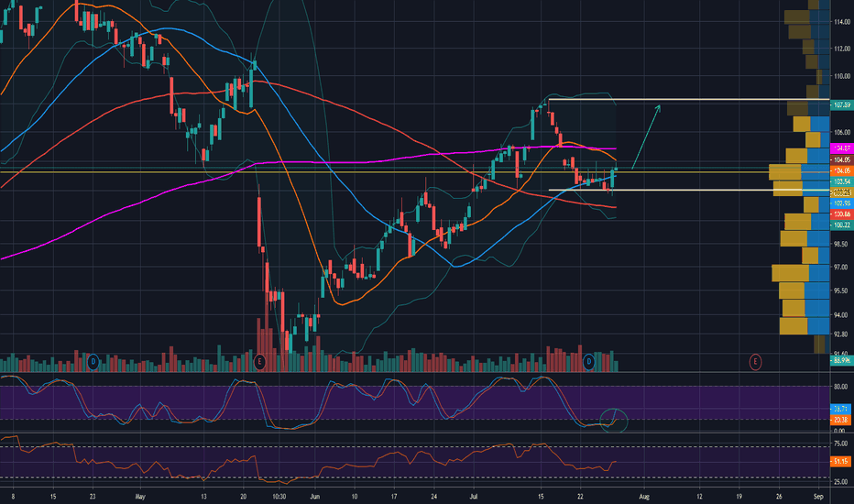Click the blue 102.93 moving average label
The height and width of the screenshot is (504, 854).
pyautogui.click(x=841, y=203)
